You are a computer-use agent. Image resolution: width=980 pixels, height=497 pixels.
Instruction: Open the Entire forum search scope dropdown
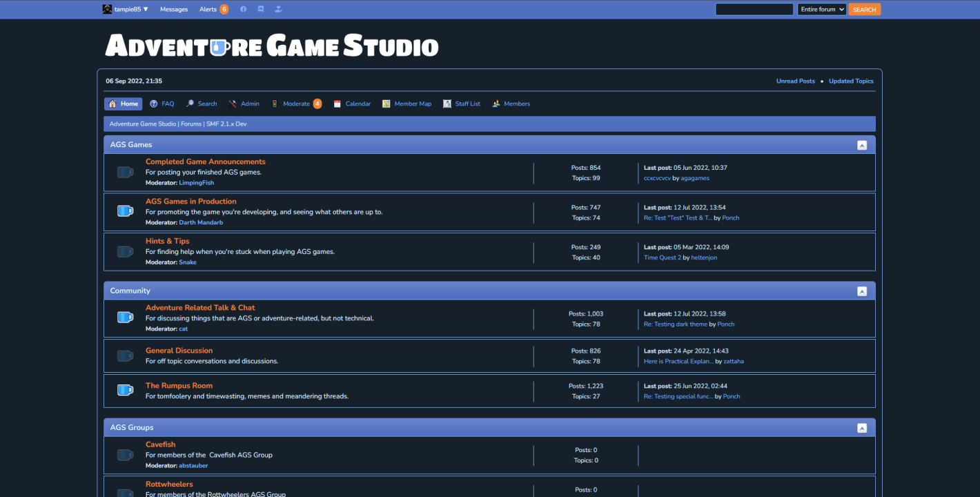coord(822,9)
